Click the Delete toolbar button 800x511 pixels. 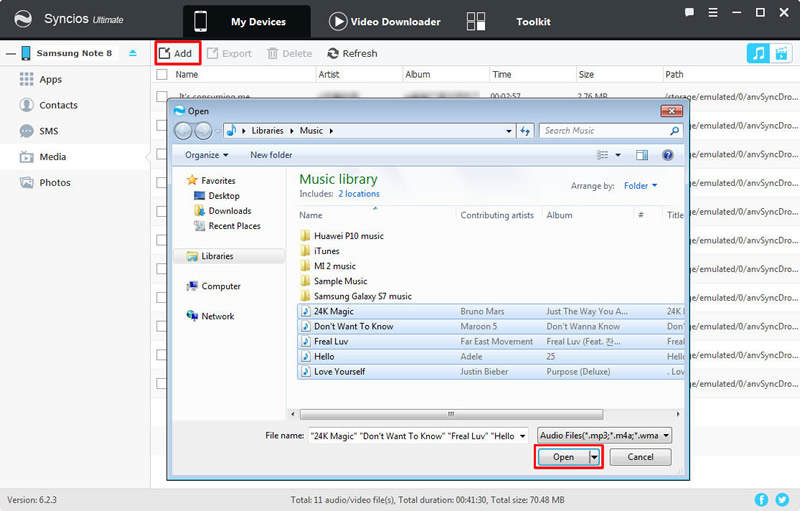pos(289,53)
